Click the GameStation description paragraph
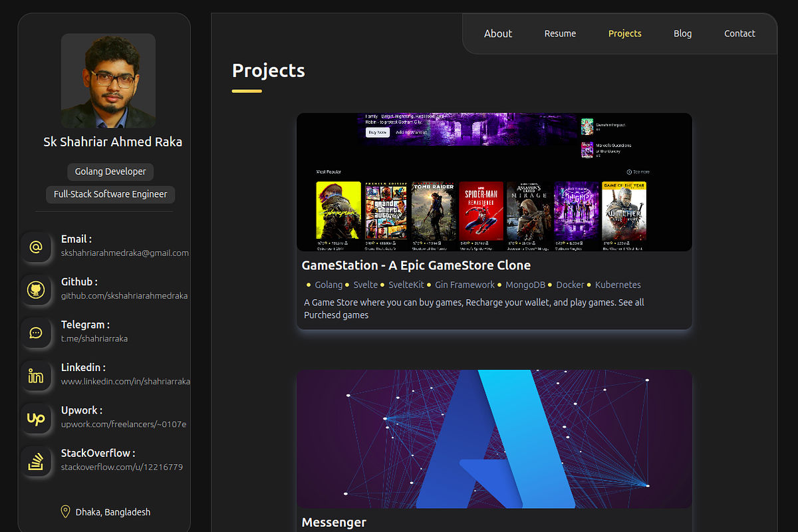The width and height of the screenshot is (798, 532). coord(474,309)
